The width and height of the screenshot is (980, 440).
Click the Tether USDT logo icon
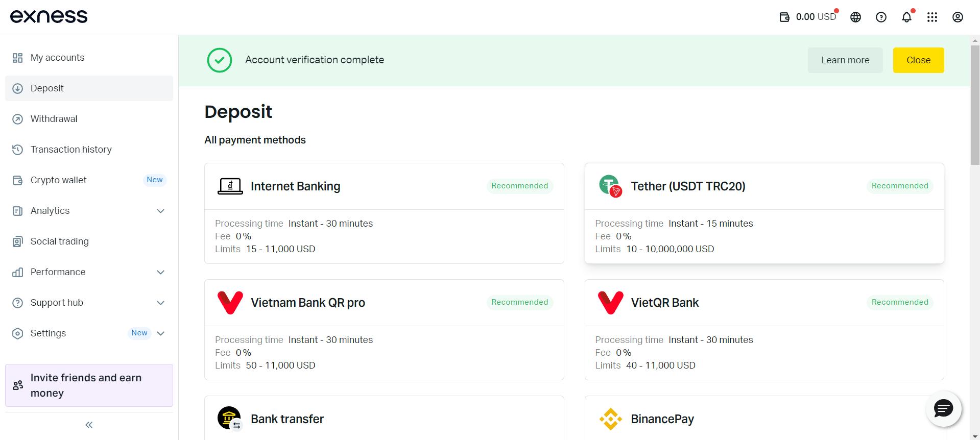610,186
